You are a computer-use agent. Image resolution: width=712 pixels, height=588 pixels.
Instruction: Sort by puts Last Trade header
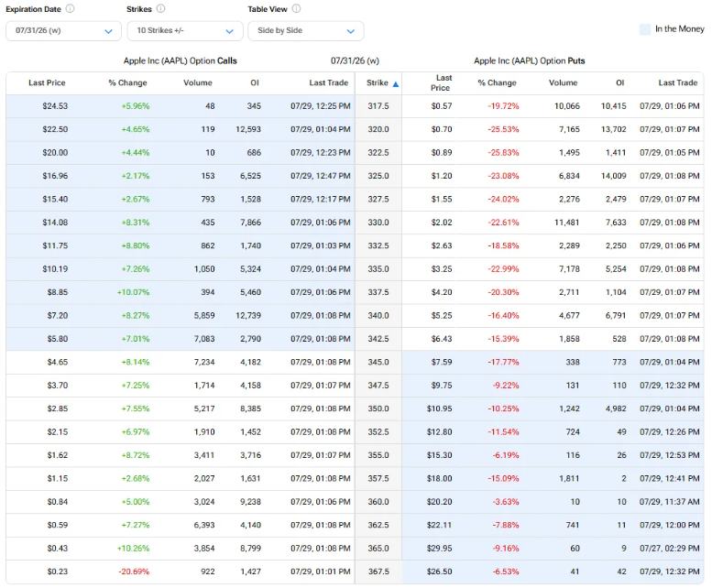[678, 82]
